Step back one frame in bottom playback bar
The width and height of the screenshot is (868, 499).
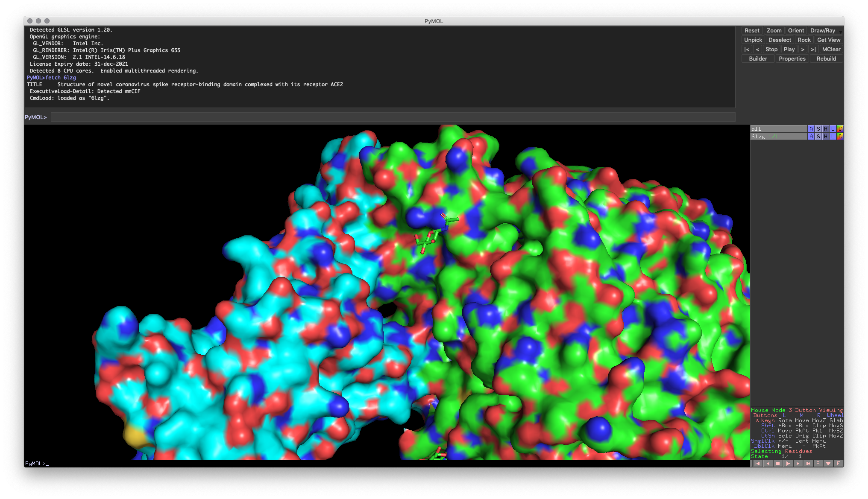[x=768, y=464]
